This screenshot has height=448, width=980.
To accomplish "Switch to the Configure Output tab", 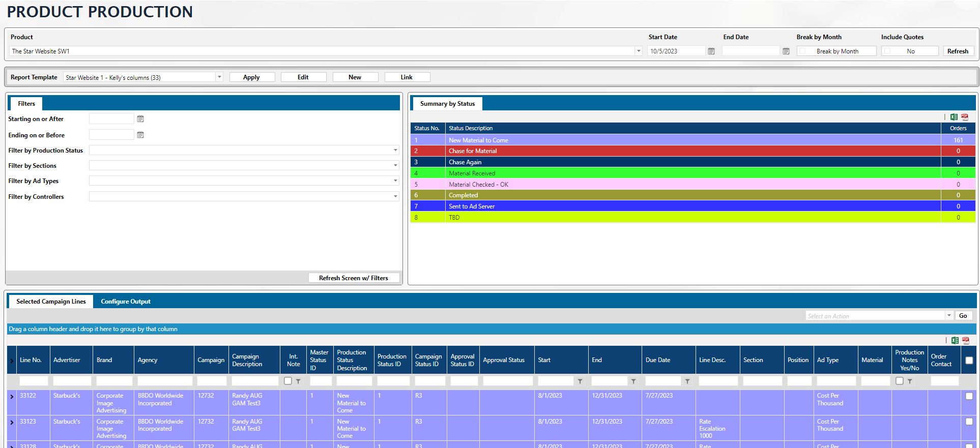I will pos(126,302).
